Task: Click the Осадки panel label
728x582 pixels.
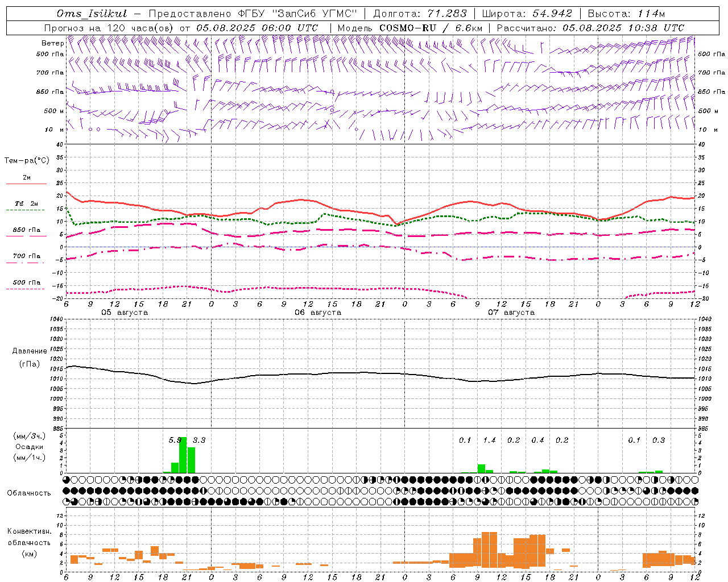Action: [x=29, y=447]
